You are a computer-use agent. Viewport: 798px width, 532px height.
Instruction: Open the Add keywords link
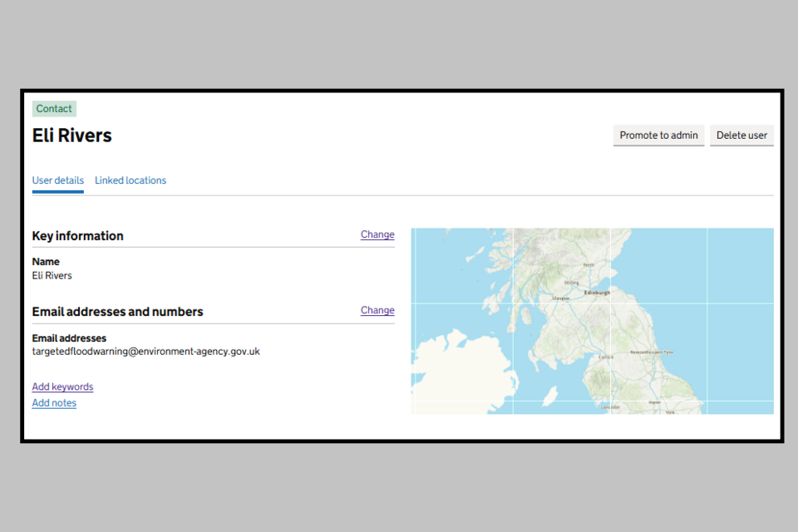(x=62, y=387)
